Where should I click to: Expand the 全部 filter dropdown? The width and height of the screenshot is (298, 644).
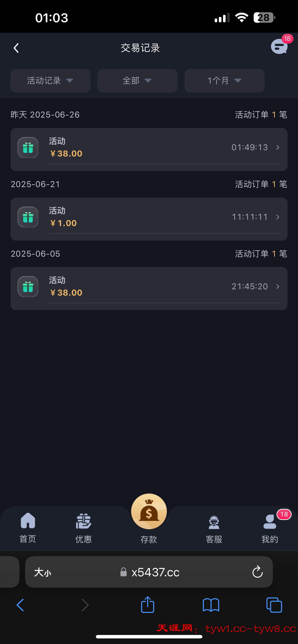click(x=137, y=80)
